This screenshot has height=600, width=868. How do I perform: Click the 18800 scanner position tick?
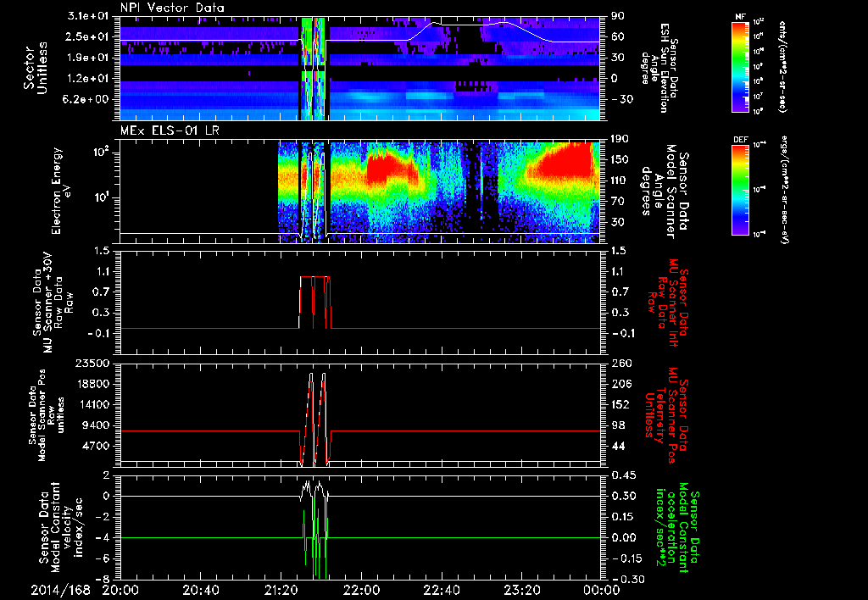(x=92, y=384)
